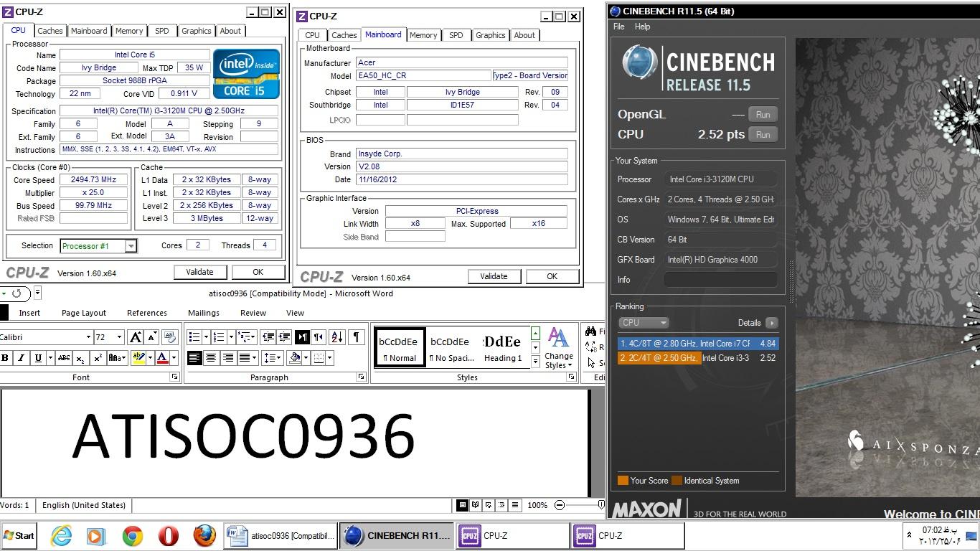Expand the Styles gallery More arrow
Image resolution: width=980 pixels, height=551 pixels.
pos(535,362)
